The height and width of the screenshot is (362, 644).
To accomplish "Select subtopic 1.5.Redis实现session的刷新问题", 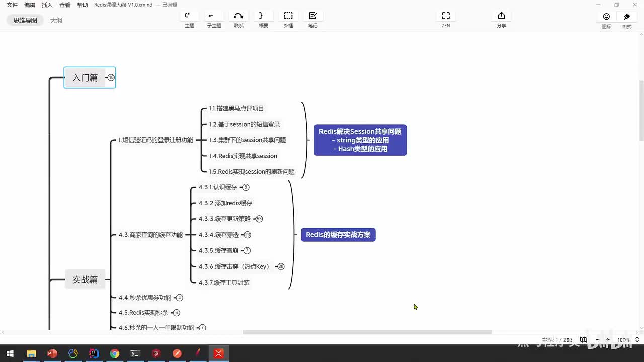I will point(252,172).
